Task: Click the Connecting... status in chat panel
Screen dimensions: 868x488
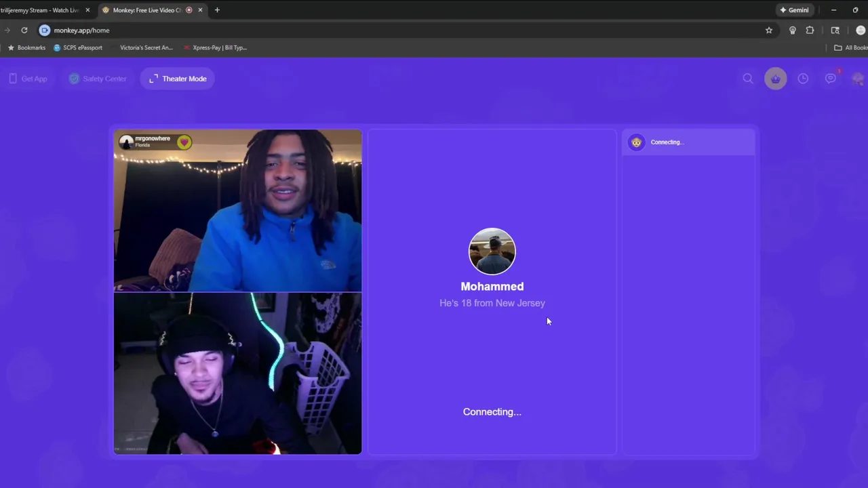Action: click(667, 142)
